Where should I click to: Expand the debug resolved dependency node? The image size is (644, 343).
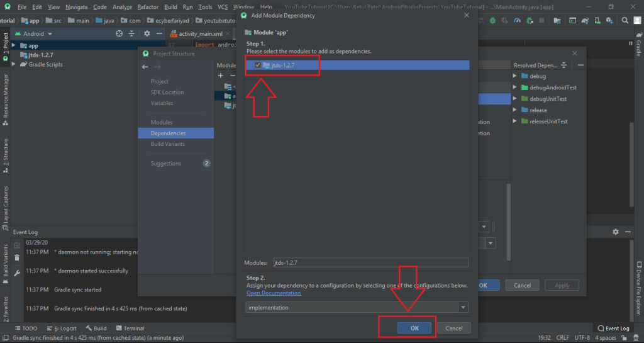tap(515, 76)
